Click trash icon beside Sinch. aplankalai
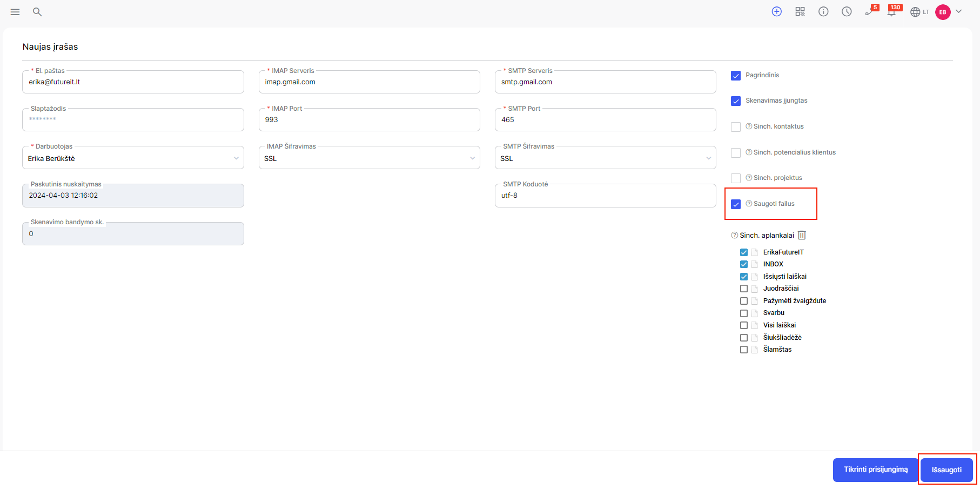This screenshot has width=980, height=489. point(802,235)
